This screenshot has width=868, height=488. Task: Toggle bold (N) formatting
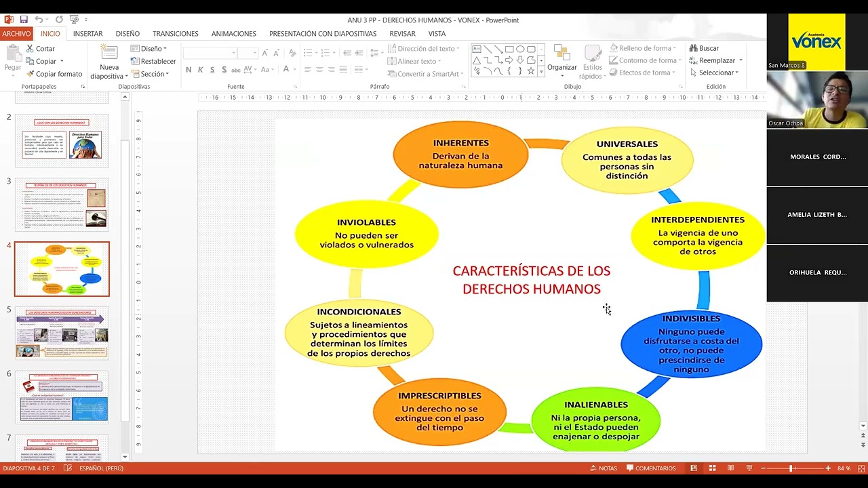[x=189, y=69]
